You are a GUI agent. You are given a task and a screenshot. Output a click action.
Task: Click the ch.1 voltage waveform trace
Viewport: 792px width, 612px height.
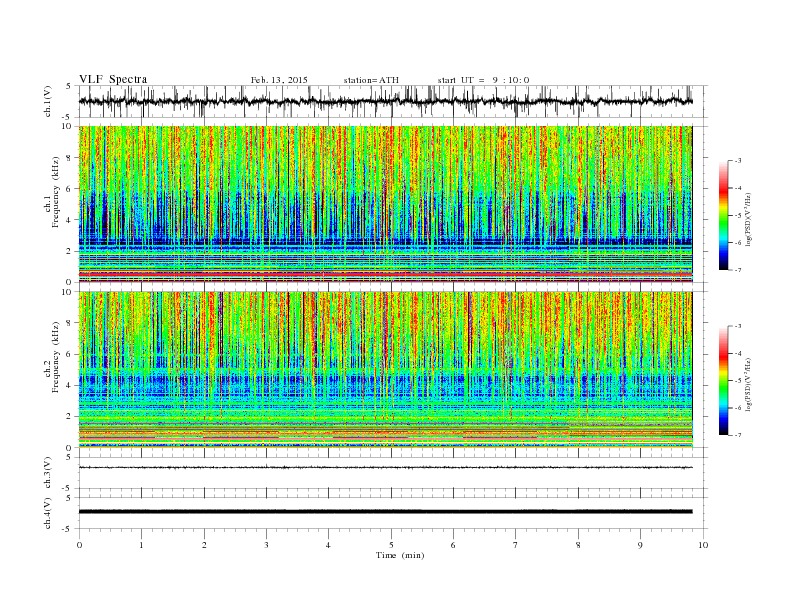coord(386,101)
